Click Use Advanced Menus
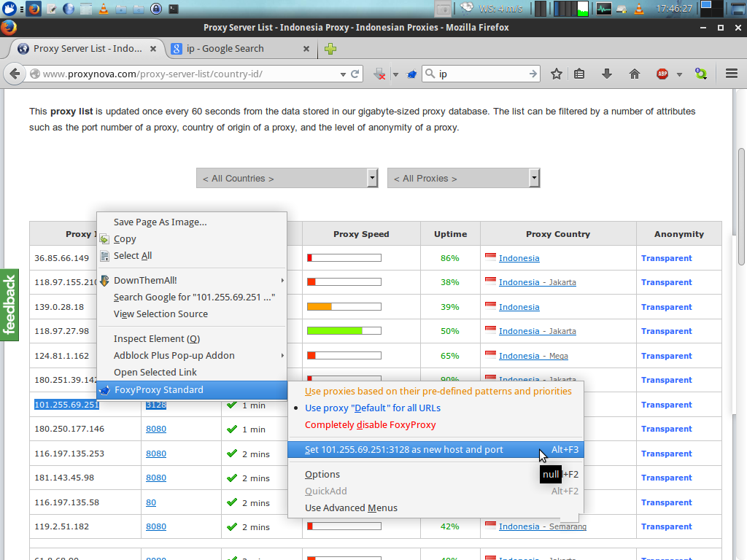The height and width of the screenshot is (560, 747). pos(436,508)
